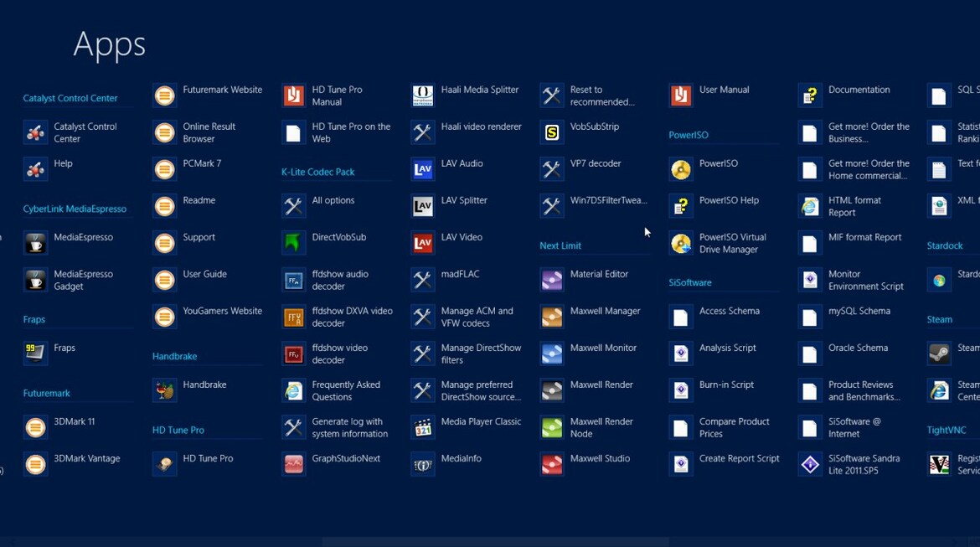
Task: Click the horizontal scrollbar at the bottom
Action: point(496,541)
